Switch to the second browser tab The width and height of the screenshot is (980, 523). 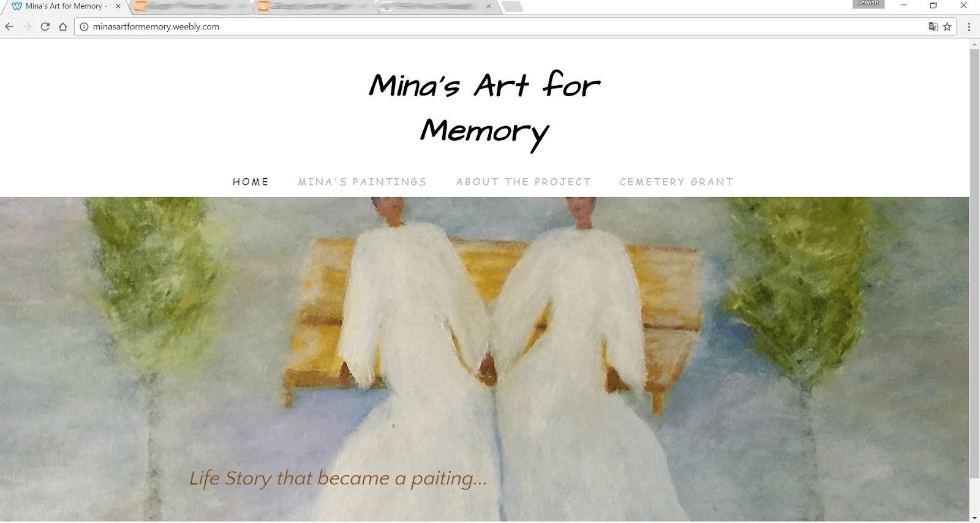pyautogui.click(x=190, y=7)
